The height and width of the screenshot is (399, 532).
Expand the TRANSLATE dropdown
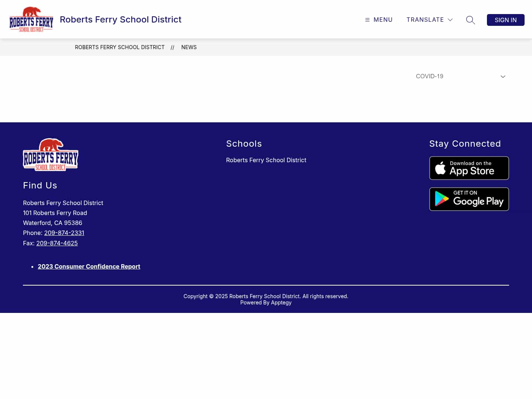pos(429,20)
